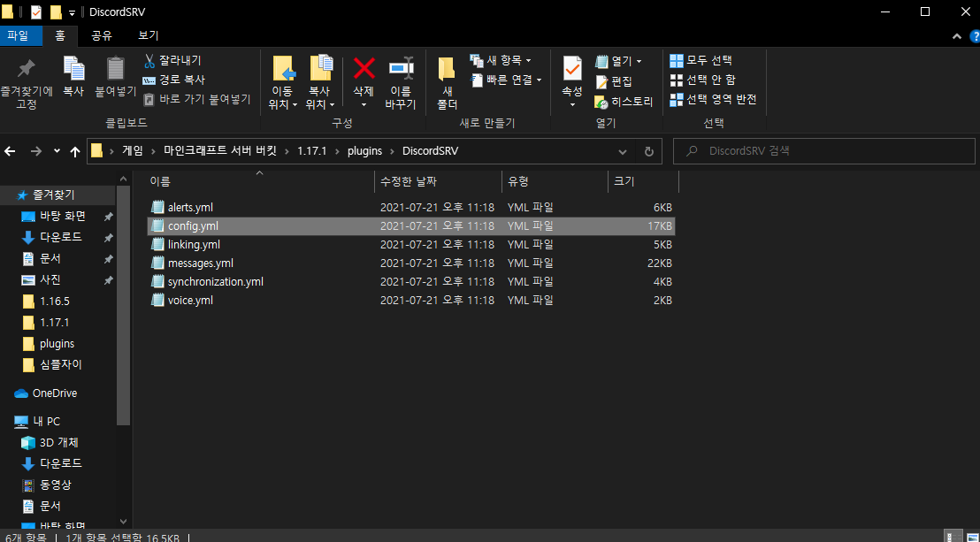Rename file using 이름 바꾸기
Screen dimensions: 980x542
pos(401,83)
